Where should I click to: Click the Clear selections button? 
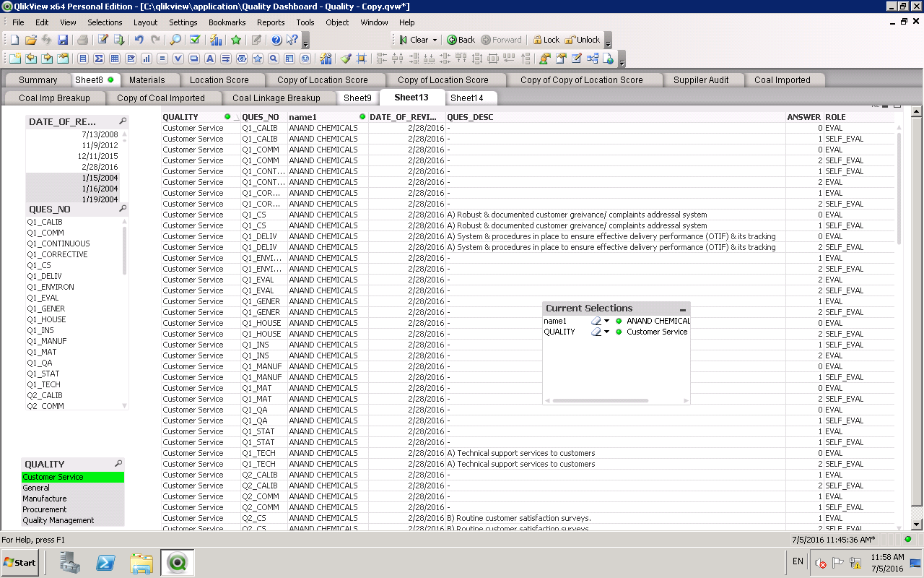413,40
